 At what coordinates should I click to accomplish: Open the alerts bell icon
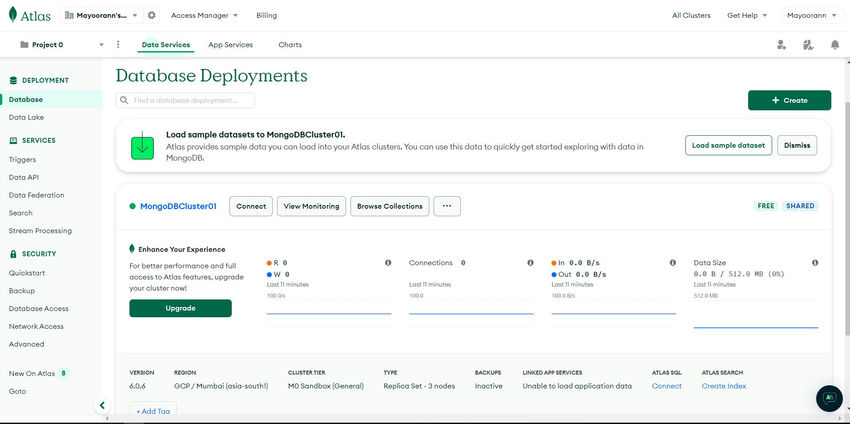[x=835, y=45]
